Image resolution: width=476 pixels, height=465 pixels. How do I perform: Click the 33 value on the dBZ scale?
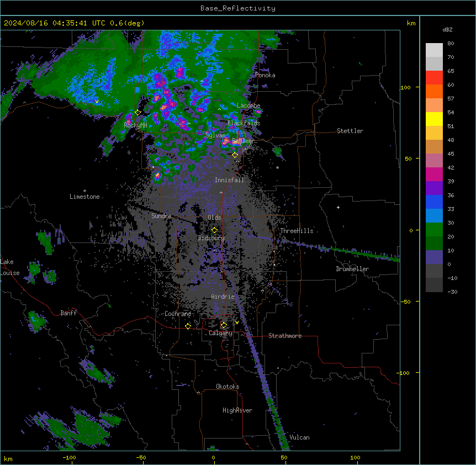tap(451, 209)
